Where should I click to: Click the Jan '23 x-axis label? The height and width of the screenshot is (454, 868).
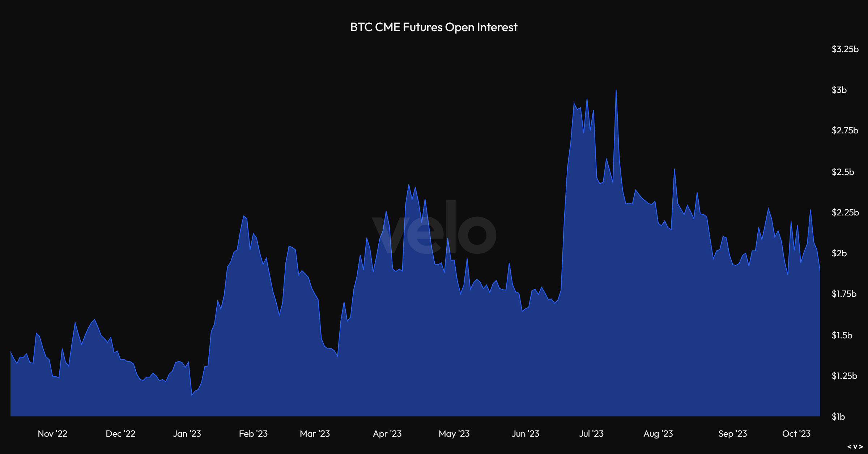(x=187, y=434)
